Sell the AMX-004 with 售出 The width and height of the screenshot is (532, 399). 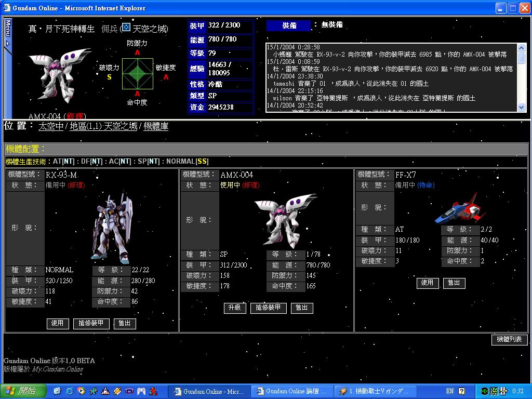tap(302, 308)
